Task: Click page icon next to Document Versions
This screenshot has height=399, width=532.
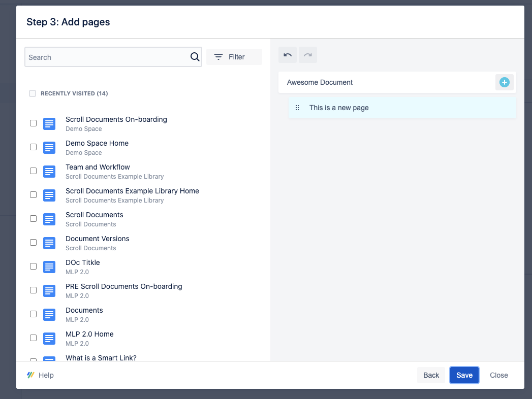Action: click(x=49, y=243)
